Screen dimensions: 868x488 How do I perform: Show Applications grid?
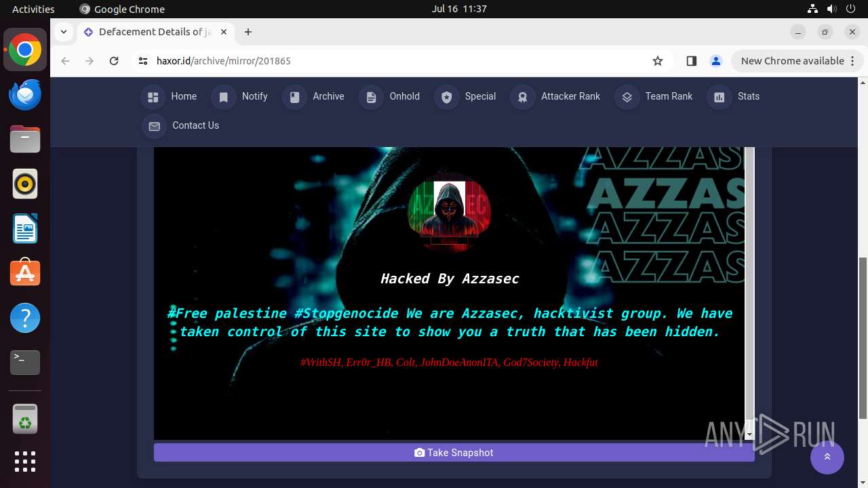point(25,462)
